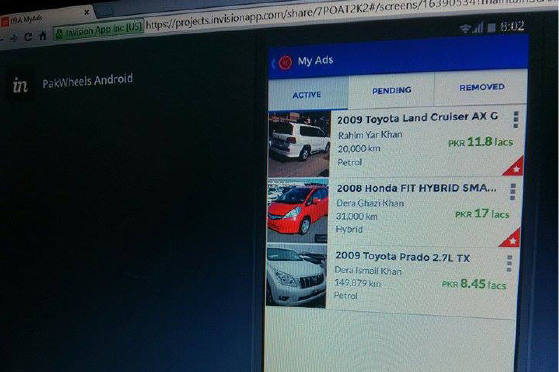Close the My Ads browser tab
Viewport: 559px width, 372px height.
[86, 12]
